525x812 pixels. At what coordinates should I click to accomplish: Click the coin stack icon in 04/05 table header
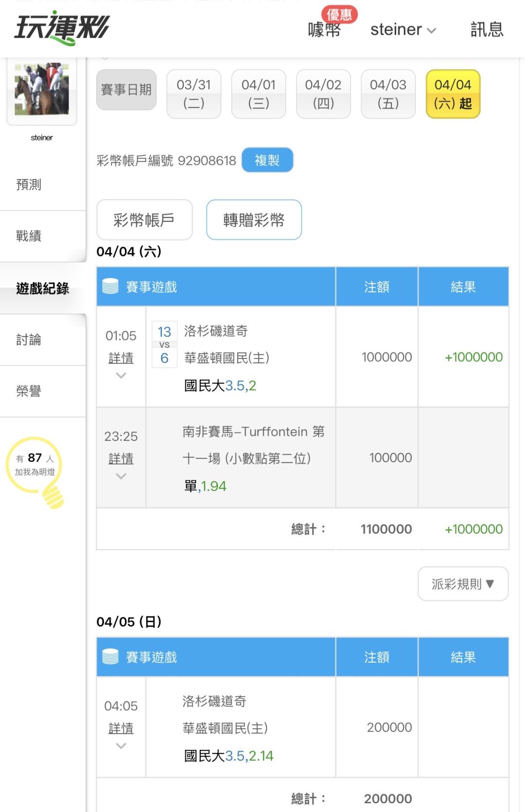[x=110, y=657]
